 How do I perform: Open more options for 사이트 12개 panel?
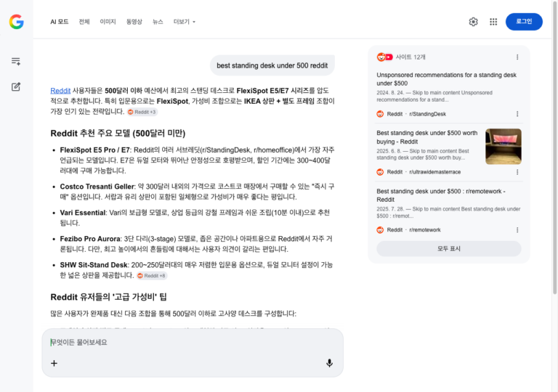click(x=517, y=57)
